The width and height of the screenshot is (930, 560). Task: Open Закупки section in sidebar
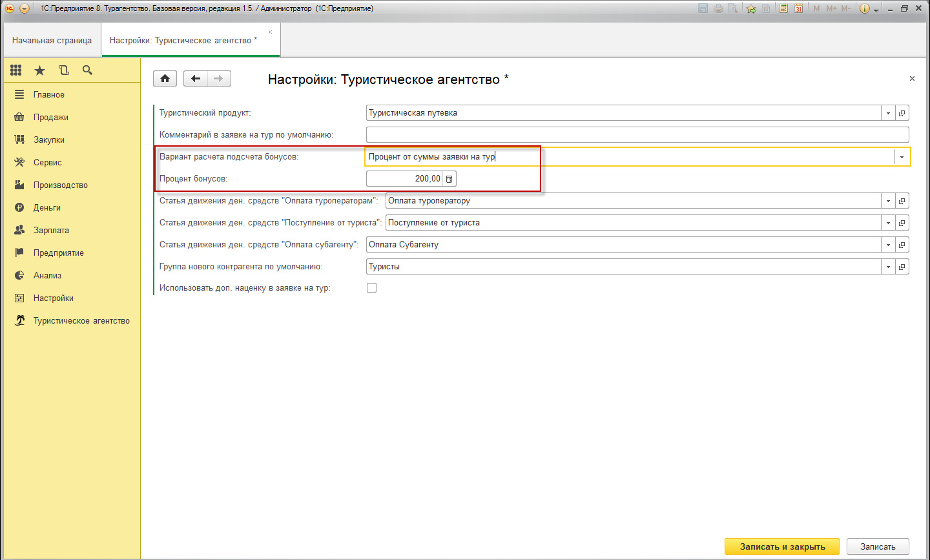(72, 140)
